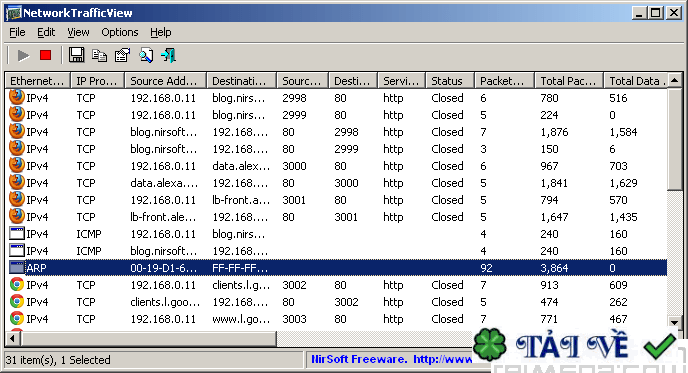The image size is (688, 373).
Task: Open the Properties toolbar icon
Action: 122,55
